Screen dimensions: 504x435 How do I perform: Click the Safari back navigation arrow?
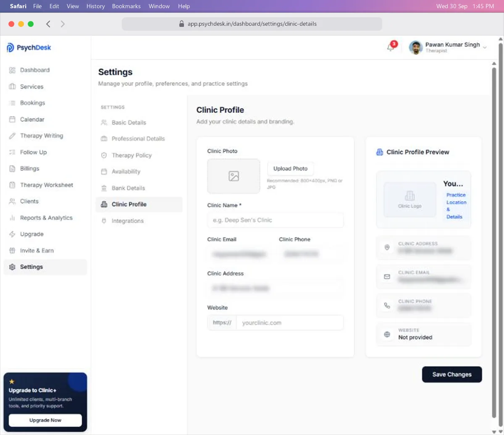click(x=48, y=24)
